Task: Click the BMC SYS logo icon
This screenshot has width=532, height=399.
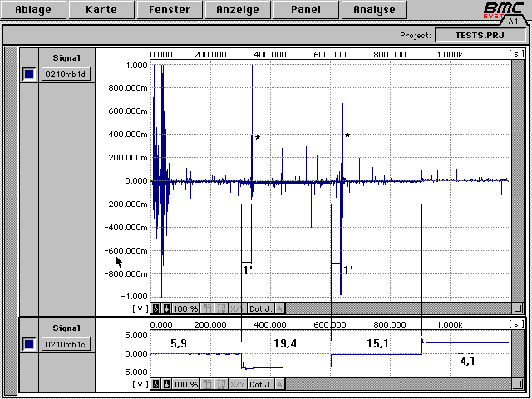Action: [x=504, y=11]
